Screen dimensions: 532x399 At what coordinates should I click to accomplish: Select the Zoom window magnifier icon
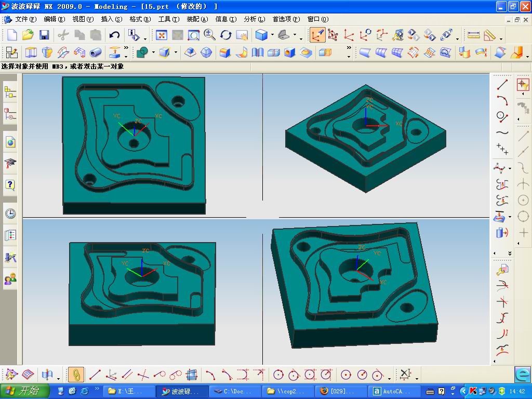click(194, 35)
